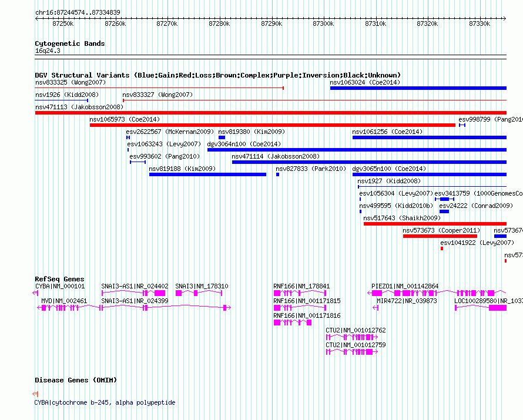523x420 pixels.
Task: Click the chr16:87244574..87334839 range label
Action: point(78,13)
